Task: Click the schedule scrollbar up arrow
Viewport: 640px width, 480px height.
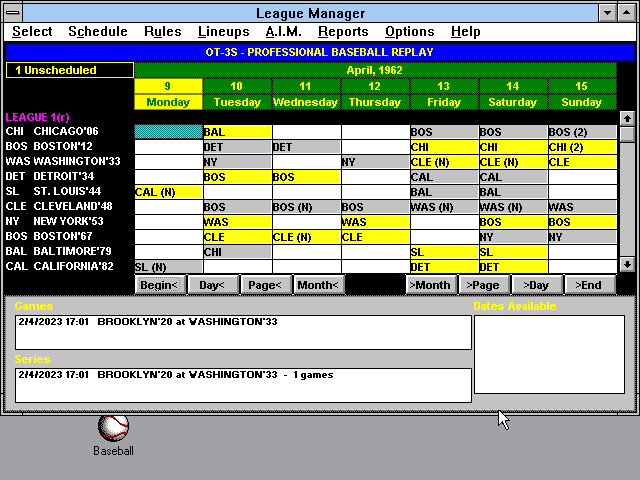Action: tap(627, 118)
